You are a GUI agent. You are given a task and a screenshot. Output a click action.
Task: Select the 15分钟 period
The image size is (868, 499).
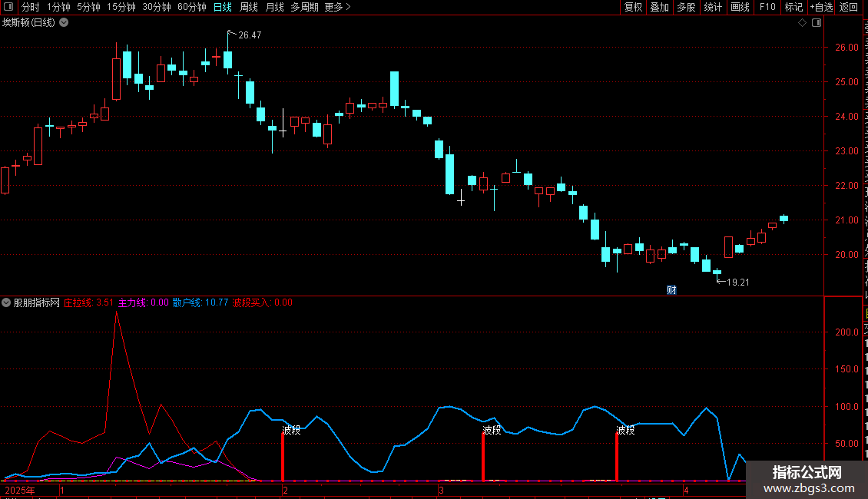(121, 7)
